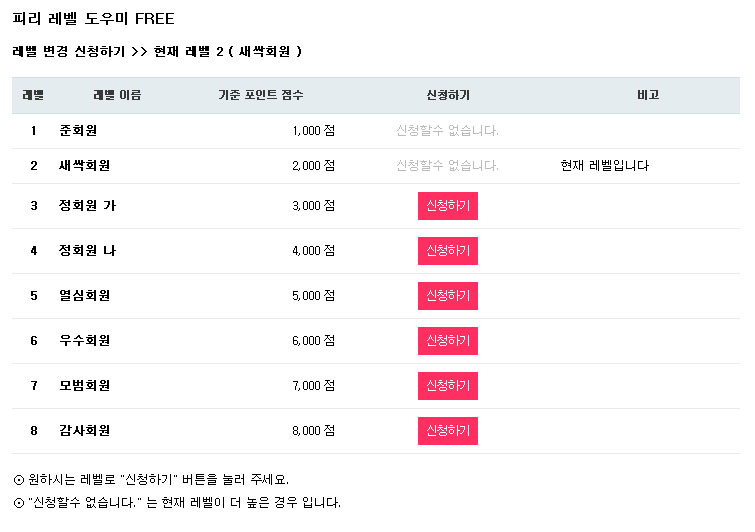The height and width of the screenshot is (532, 755).
Task: Request the 우수회원 level upgrade button
Action: 447,341
